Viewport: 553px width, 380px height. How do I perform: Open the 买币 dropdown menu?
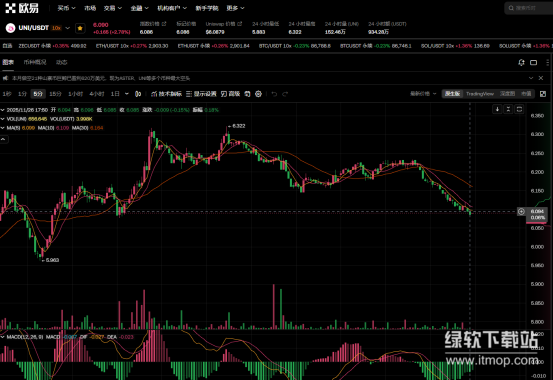(x=66, y=8)
